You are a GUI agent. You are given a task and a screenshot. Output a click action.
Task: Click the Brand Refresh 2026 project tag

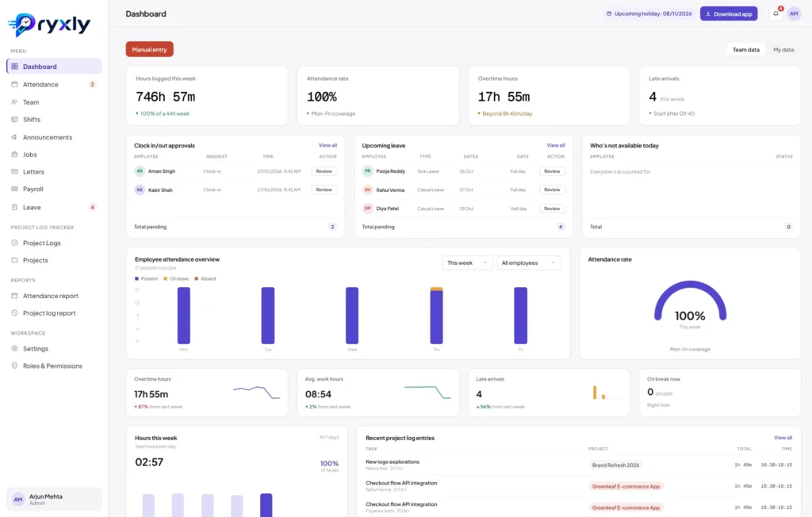(x=615, y=465)
